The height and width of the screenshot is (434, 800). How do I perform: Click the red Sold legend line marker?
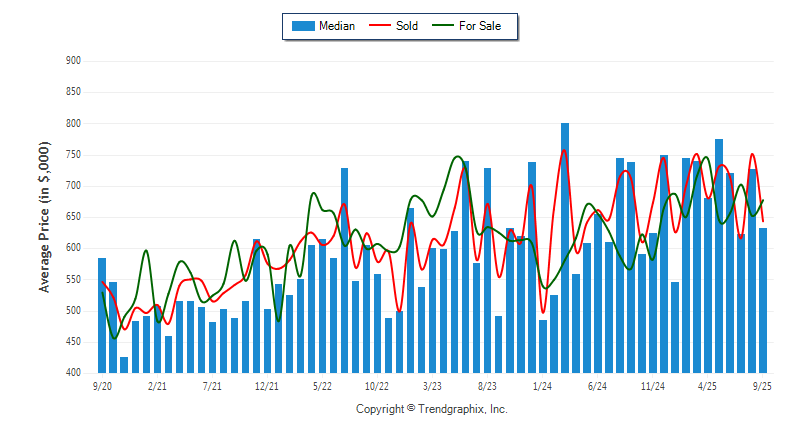pyautogui.click(x=381, y=26)
